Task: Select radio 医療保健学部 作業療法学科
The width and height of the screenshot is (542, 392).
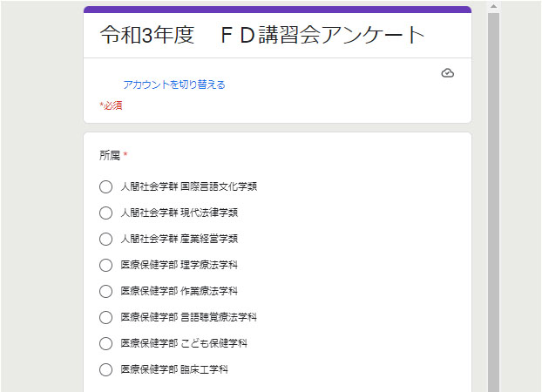Action: point(105,291)
